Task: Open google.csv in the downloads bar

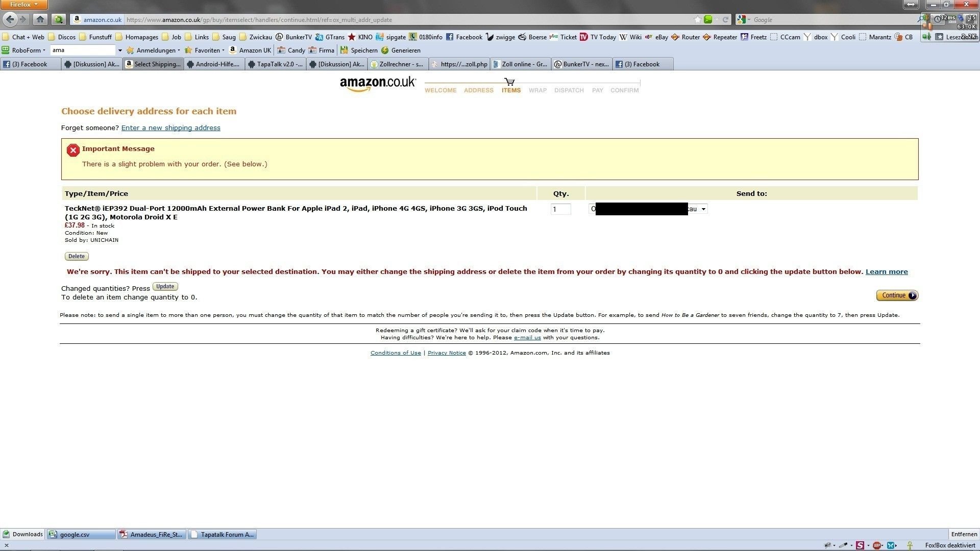Action: coord(81,534)
